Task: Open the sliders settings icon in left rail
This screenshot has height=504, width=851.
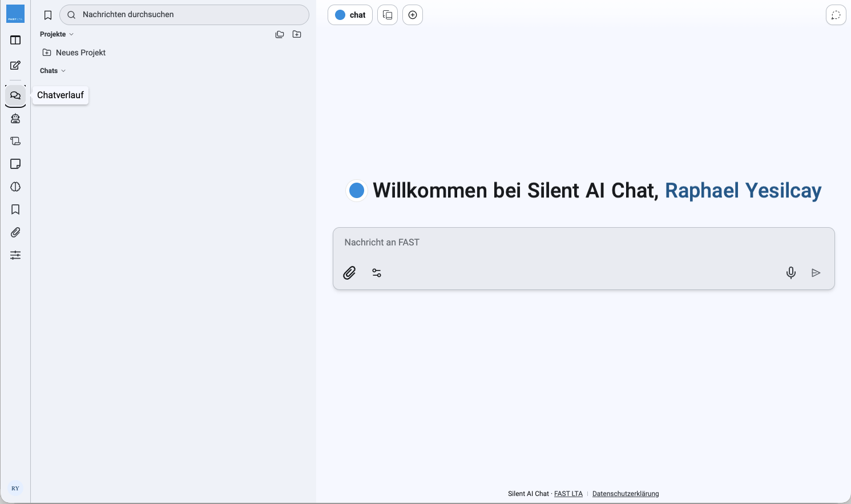Action: [x=15, y=255]
